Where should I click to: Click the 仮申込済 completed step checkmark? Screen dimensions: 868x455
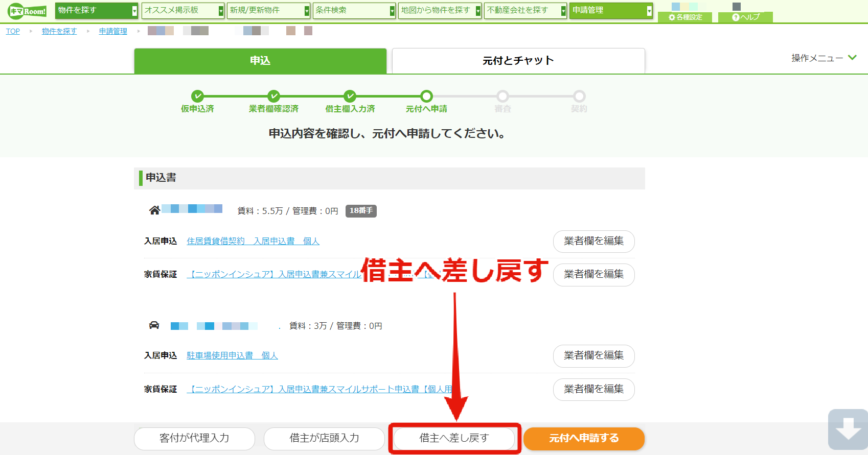tap(197, 96)
